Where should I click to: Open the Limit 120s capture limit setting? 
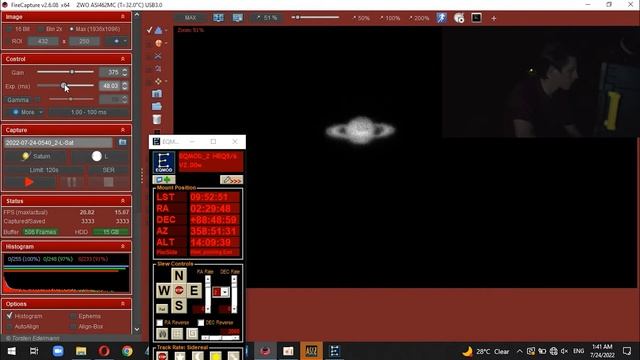coord(44,170)
